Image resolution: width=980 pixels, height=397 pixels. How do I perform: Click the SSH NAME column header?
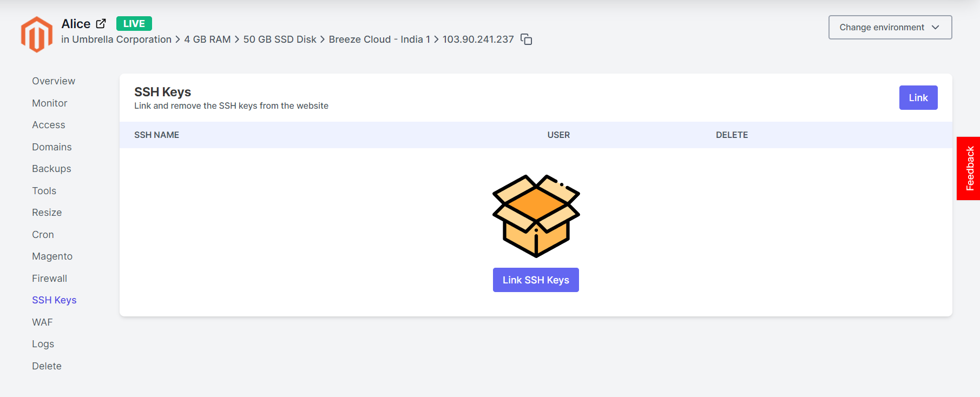coord(157,135)
